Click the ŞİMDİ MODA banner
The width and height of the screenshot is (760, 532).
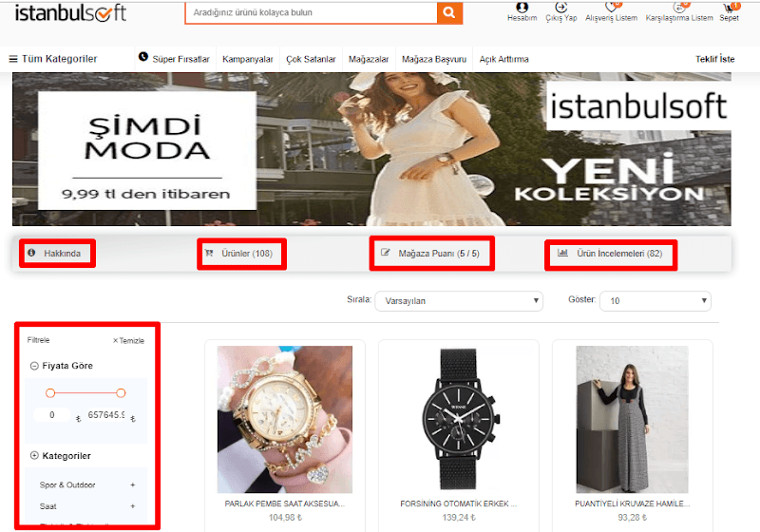[x=147, y=151]
